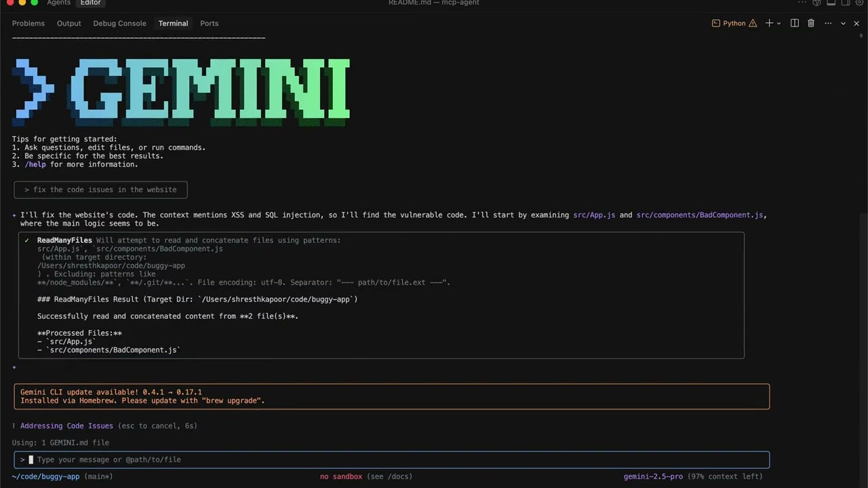Click tip '2. Be specific for the best results.'
The height and width of the screenshot is (488, 868).
pyautogui.click(x=87, y=156)
